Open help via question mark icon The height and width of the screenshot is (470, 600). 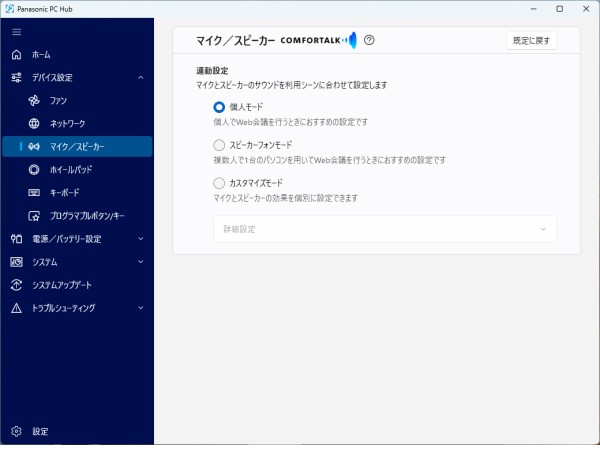369,40
